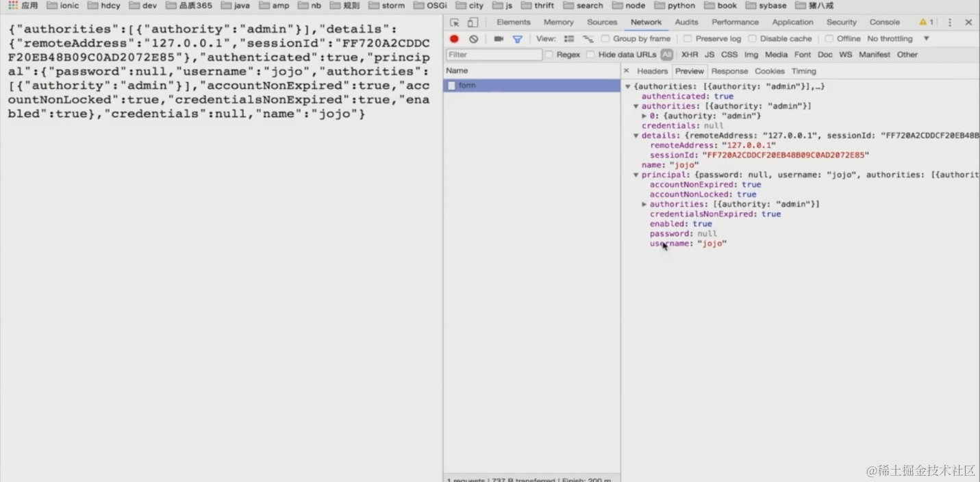The width and height of the screenshot is (980, 482).
Task: Switch to the Response tab
Action: click(729, 71)
